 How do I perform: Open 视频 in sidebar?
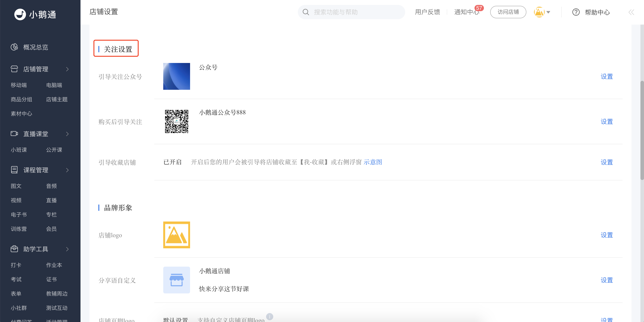[x=16, y=200]
